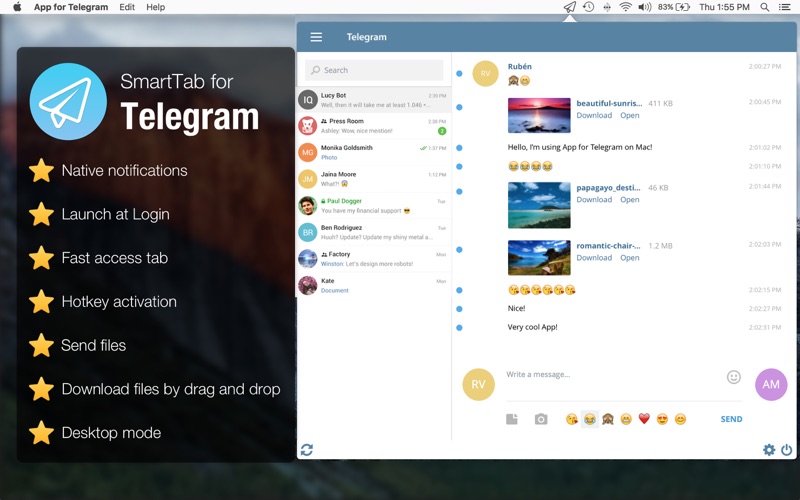Insert the smiling blush emoji

pyautogui.click(x=680, y=419)
